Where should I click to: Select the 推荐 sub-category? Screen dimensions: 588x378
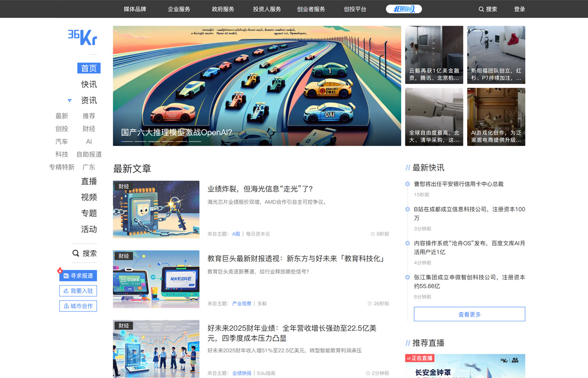(89, 116)
